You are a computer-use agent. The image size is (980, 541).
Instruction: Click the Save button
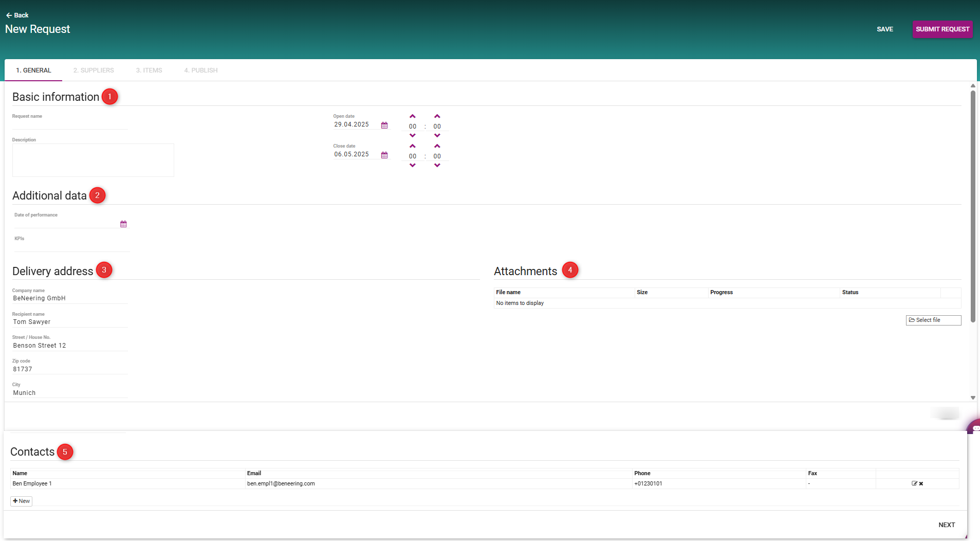pos(884,29)
